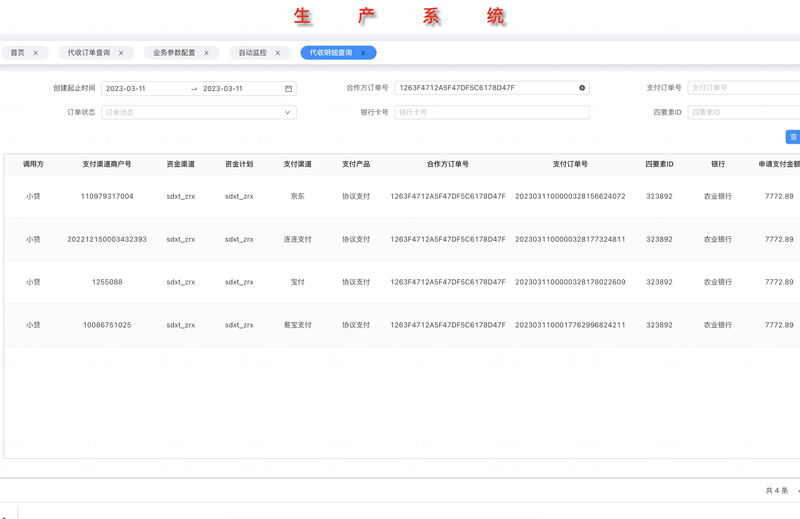This screenshot has width=800, height=519.
Task: Click amount 7772.89 in the 易宝支付 row
Action: point(779,325)
